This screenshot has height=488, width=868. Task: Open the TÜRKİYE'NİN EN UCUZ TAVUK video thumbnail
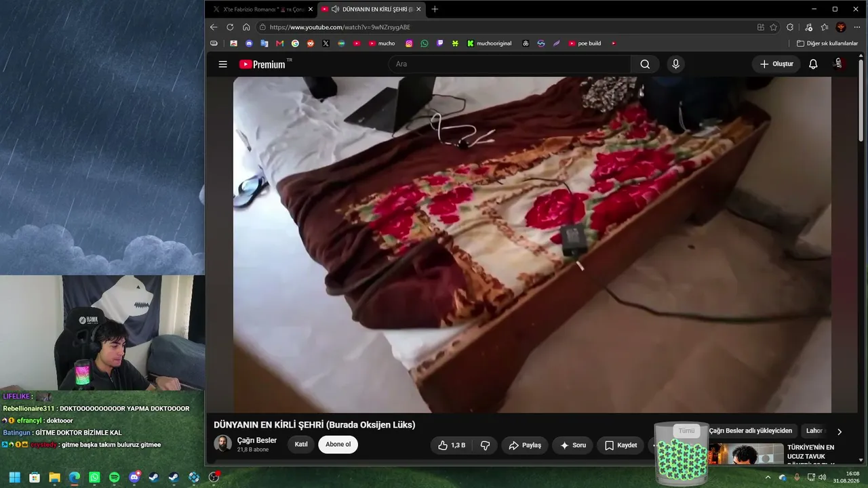(745, 454)
